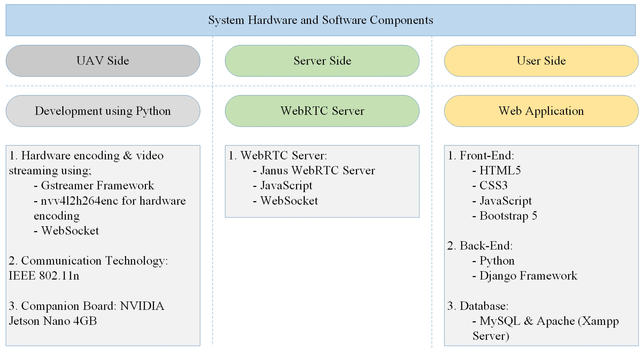Click JavaScript under WebRTC Server list
Screen dimensions: 644x353
click(x=286, y=186)
